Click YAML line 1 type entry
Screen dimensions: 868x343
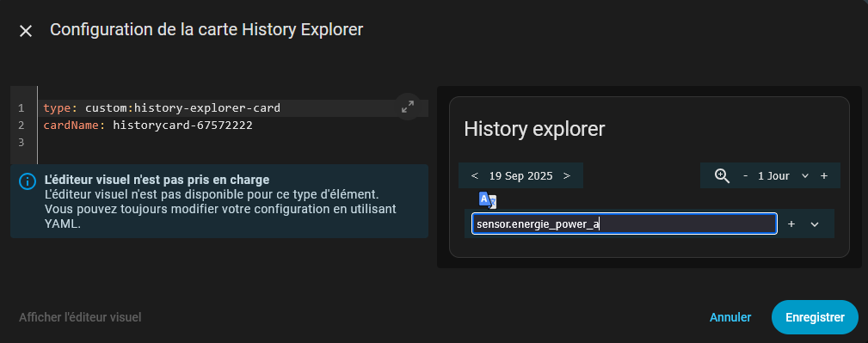[x=162, y=107]
